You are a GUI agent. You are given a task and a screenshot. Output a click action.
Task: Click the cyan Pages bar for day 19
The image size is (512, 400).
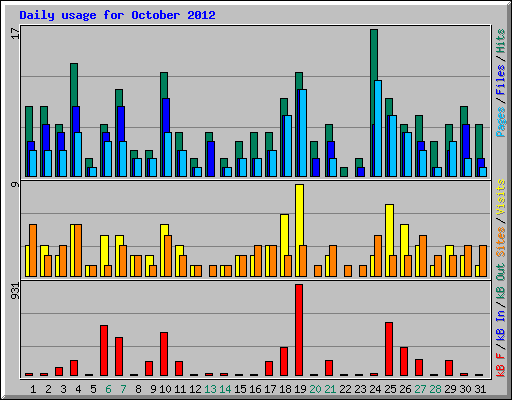[303, 133]
